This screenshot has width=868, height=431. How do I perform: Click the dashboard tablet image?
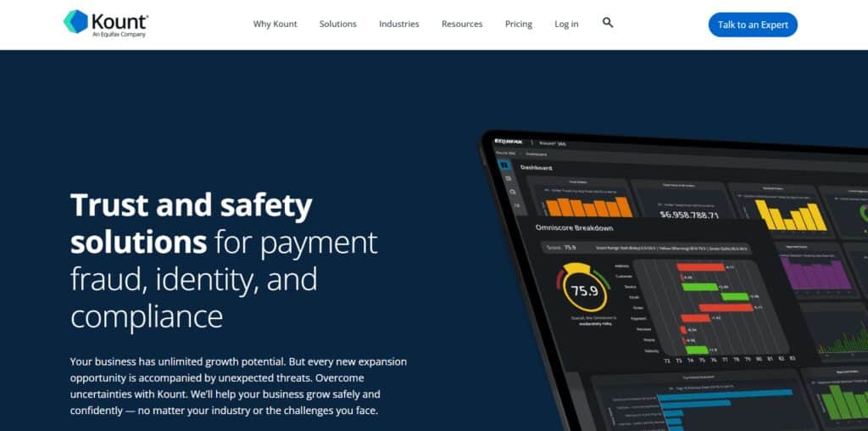[674, 280]
